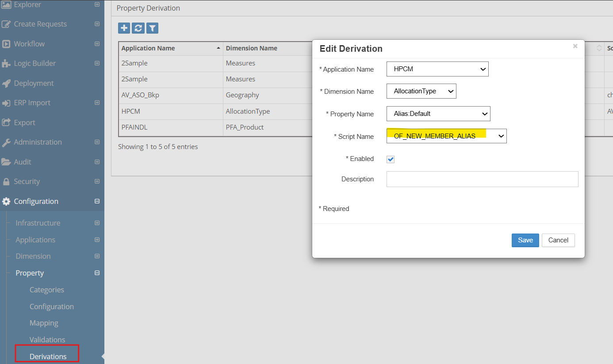Click the refresh table icon

(x=138, y=28)
